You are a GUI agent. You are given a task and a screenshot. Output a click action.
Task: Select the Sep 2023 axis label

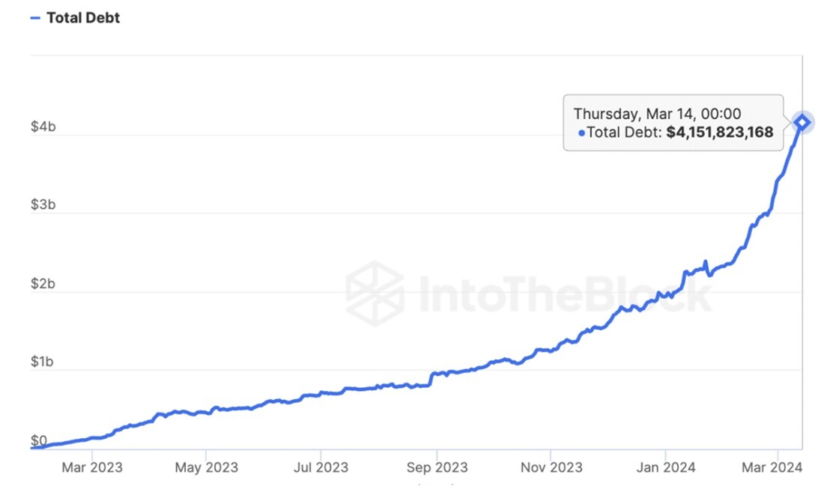tap(437, 467)
